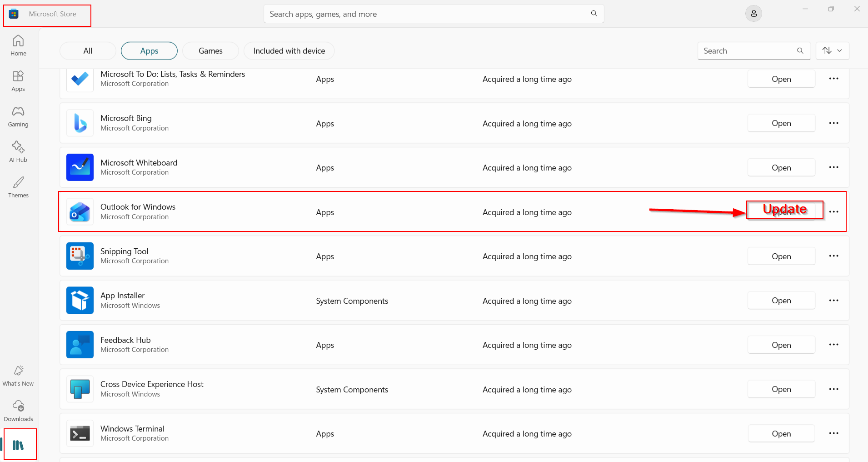Viewport: 868px width, 462px height.
Task: Go to Home in the sidebar
Action: coord(18,45)
